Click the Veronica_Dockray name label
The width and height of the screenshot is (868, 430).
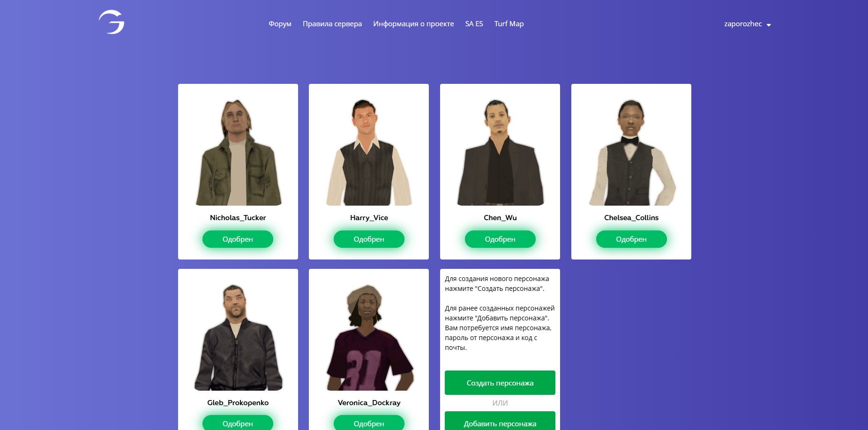tap(369, 403)
